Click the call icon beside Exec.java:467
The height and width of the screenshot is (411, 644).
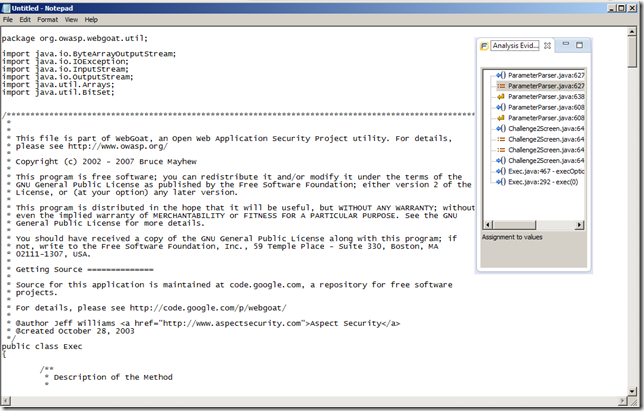tap(501, 171)
